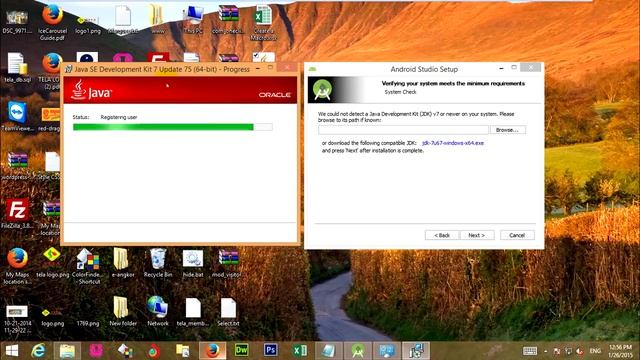The image size is (640, 360).
Task: Switch to Android Studio setup in taskbar
Action: (358, 351)
